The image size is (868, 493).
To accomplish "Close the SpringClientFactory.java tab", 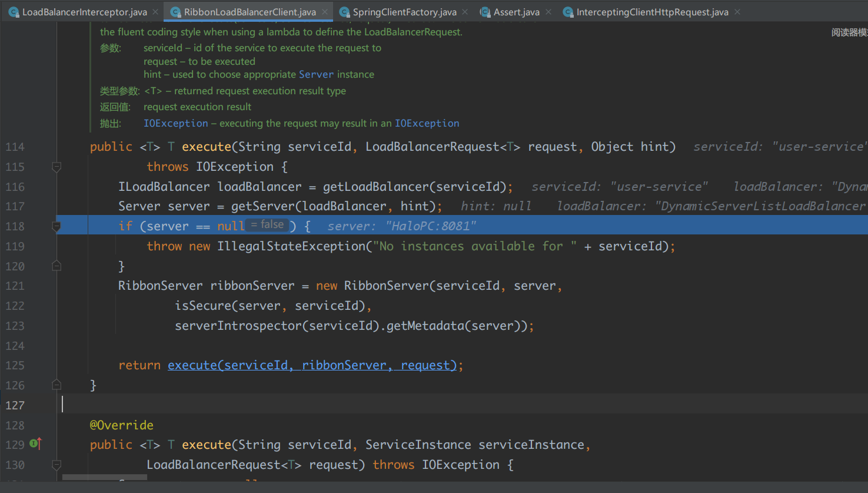I will (x=465, y=12).
